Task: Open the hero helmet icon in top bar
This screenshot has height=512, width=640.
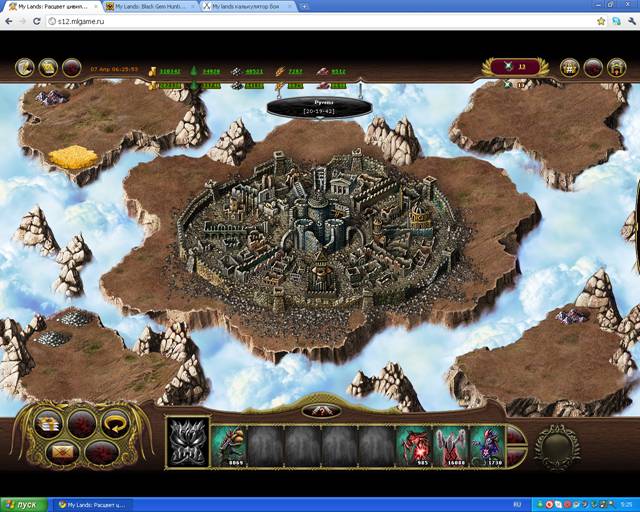Action: click(x=24, y=68)
